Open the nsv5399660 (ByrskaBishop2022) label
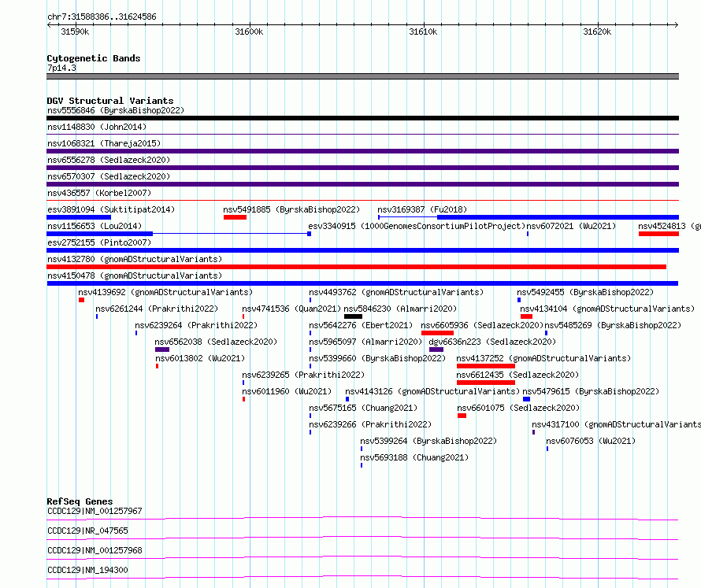 (377, 358)
